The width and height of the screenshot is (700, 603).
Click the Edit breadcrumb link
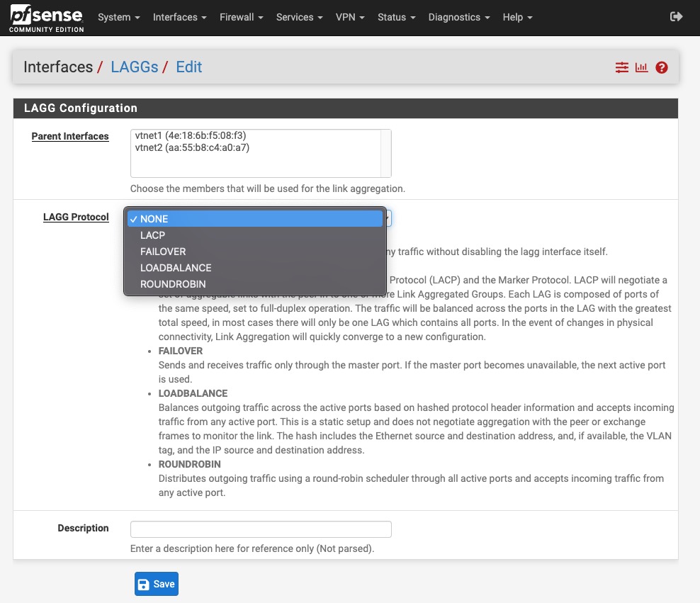pyautogui.click(x=189, y=67)
